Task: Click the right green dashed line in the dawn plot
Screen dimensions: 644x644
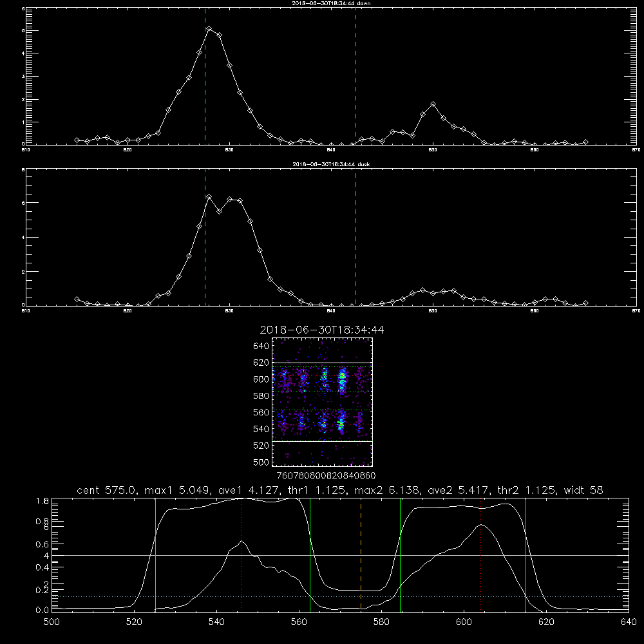Action: pyautogui.click(x=355, y=76)
